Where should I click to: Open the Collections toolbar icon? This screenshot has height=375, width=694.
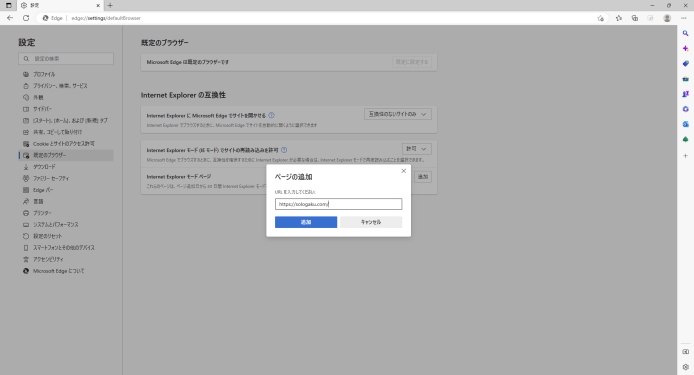pos(635,18)
